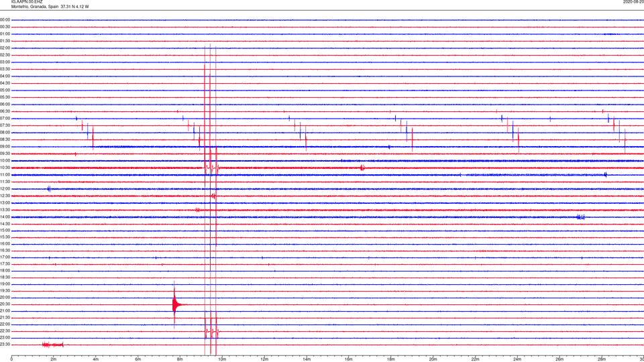Viewport: 644px width, 362px height.
Task: Click the 12m tick label on the time axis
Action: coord(264,359)
